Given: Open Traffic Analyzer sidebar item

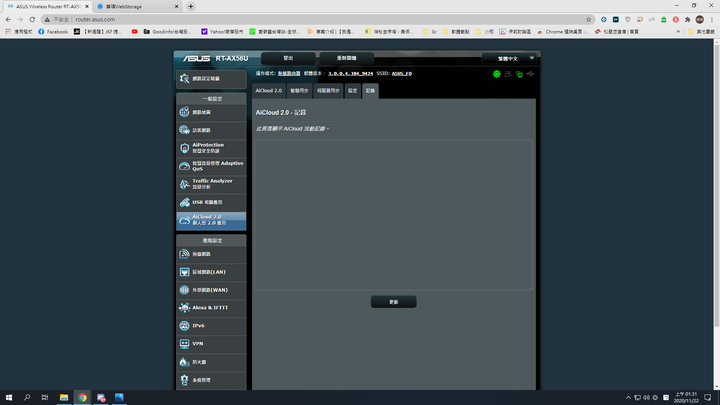Looking at the screenshot, I should pyautogui.click(x=211, y=184).
